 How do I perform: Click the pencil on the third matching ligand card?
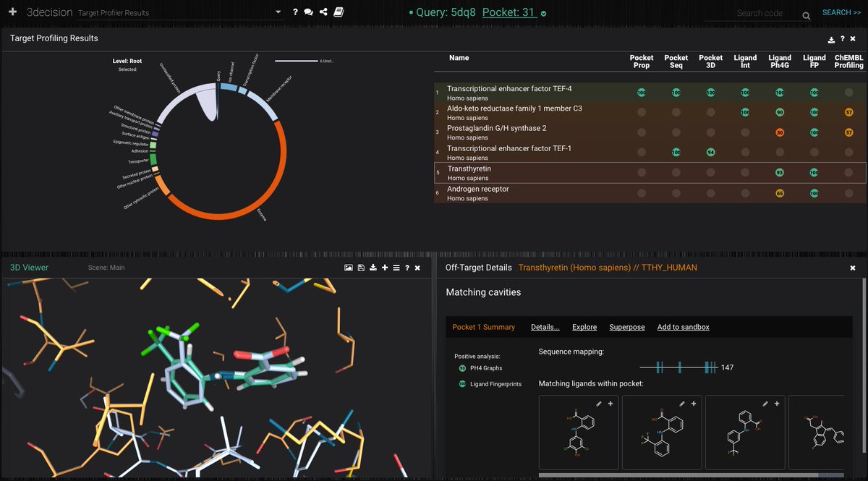pos(765,404)
